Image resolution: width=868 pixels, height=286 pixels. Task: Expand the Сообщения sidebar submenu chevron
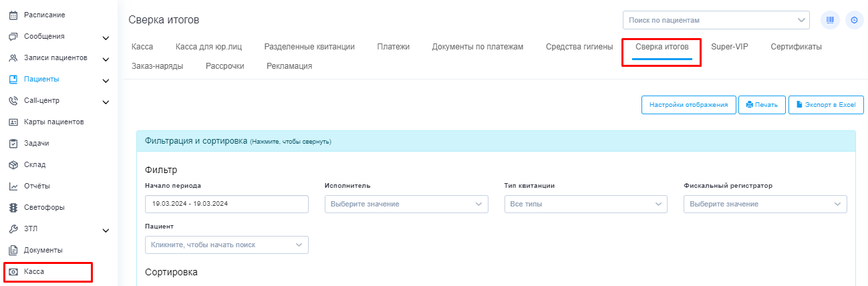106,38
